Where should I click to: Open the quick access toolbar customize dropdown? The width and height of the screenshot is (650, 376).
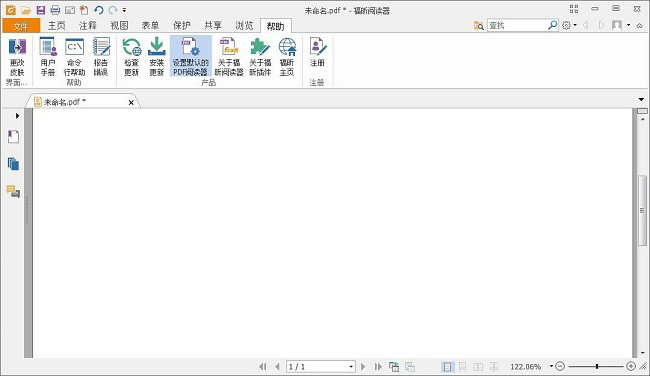(x=124, y=10)
